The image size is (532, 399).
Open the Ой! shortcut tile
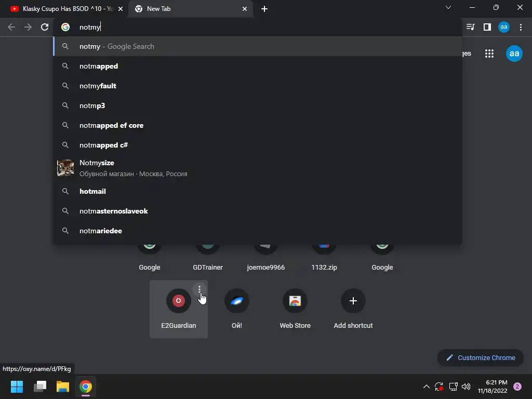237,309
